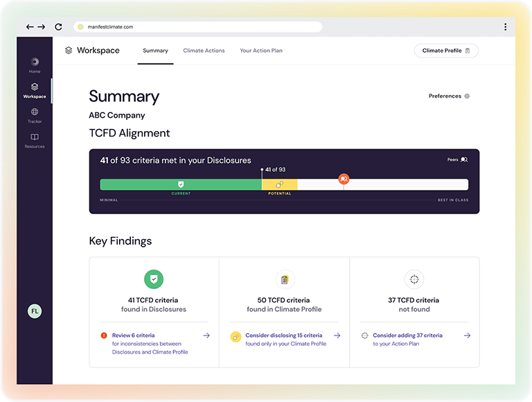Click the arrow next to Consider adding 37 criteria

coord(467,335)
